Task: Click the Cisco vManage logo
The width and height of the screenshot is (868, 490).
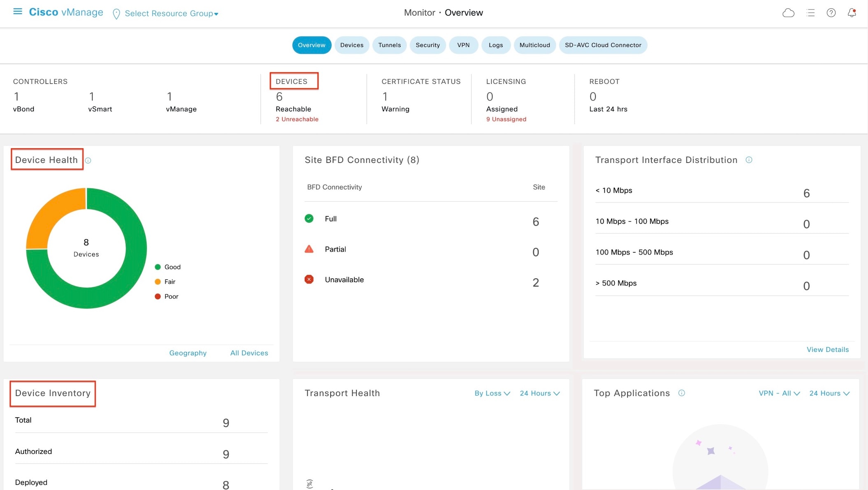Action: click(x=66, y=12)
